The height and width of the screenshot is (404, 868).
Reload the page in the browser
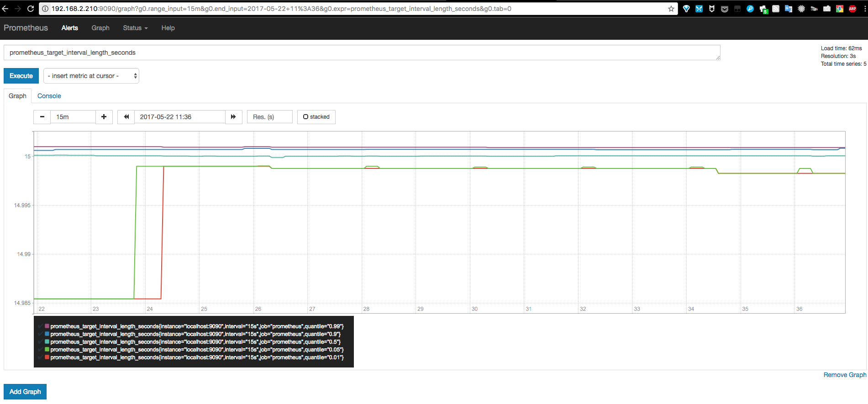tap(31, 9)
